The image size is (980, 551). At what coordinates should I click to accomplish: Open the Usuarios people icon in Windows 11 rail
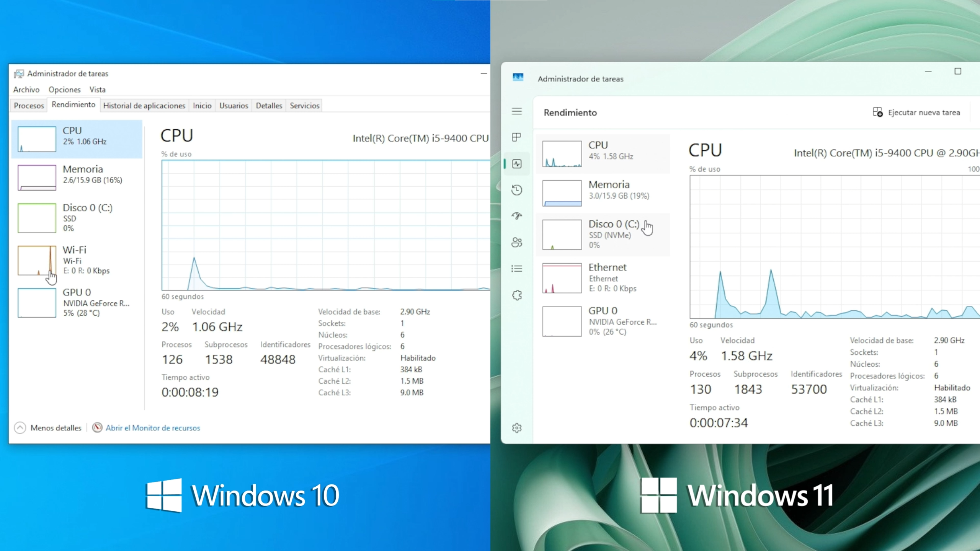click(x=517, y=242)
